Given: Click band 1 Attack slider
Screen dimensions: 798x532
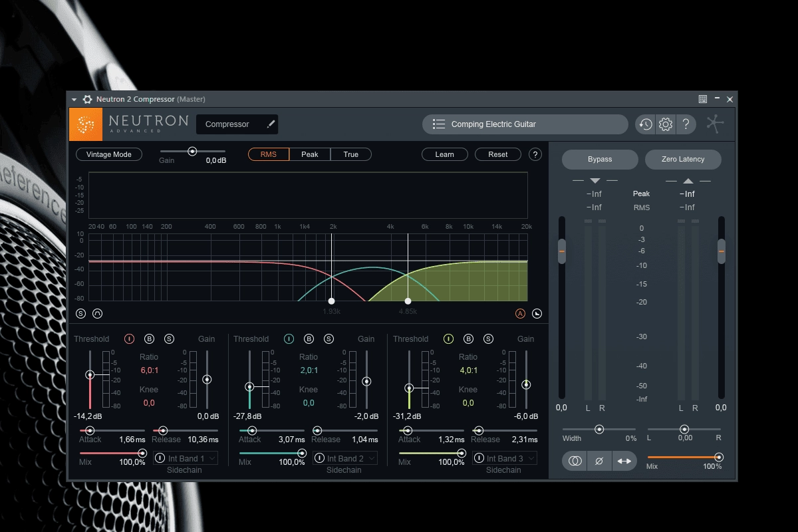Looking at the screenshot, I should [112, 431].
